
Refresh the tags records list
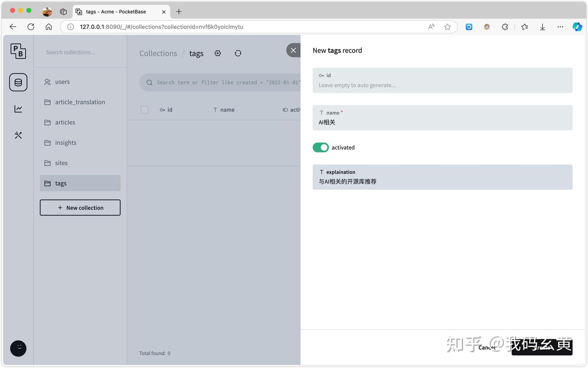(238, 53)
